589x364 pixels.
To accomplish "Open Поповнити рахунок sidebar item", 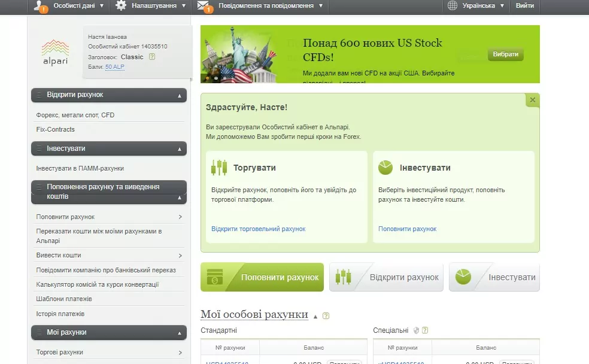I will point(110,217).
